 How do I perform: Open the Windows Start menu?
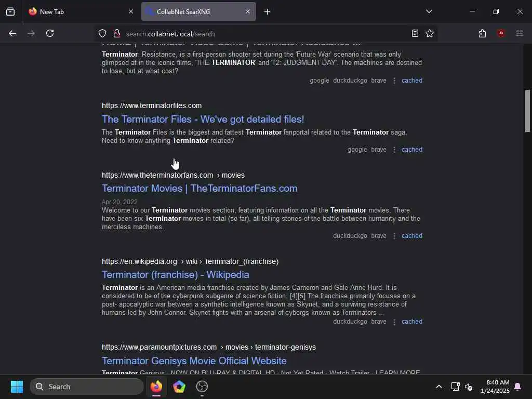(x=17, y=387)
